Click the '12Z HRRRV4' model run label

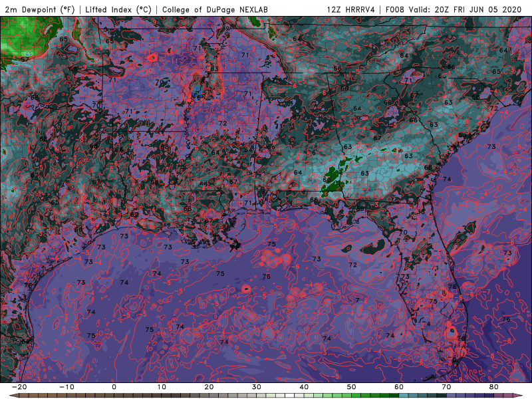351,9
